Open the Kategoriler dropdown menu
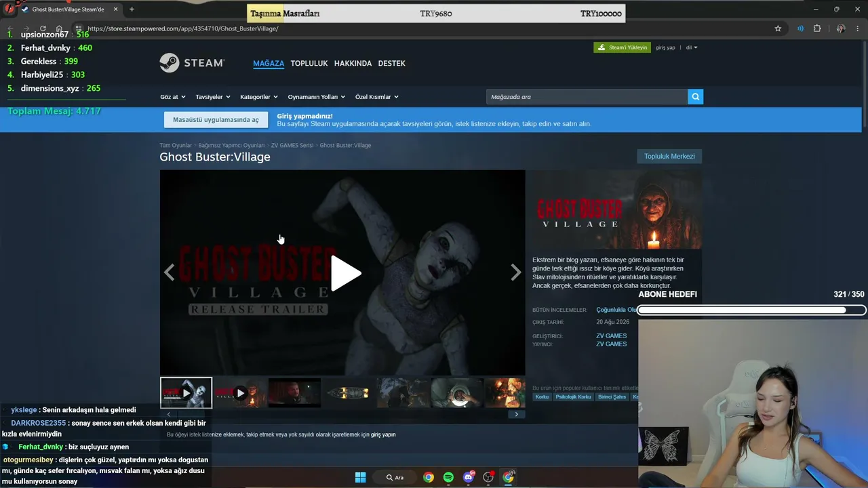The width and height of the screenshot is (868, 488). (x=259, y=97)
